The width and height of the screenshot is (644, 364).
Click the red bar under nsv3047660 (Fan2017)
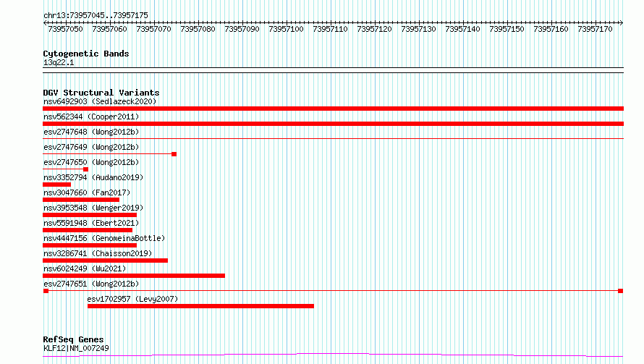click(81, 200)
